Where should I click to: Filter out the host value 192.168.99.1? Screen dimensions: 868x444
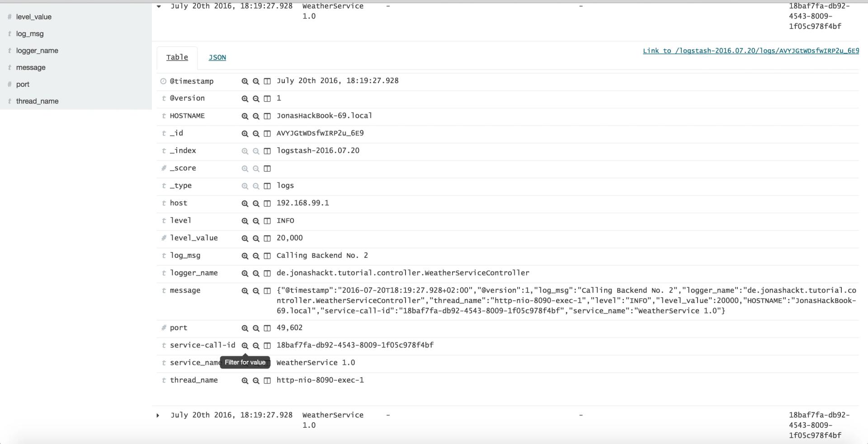coord(256,203)
